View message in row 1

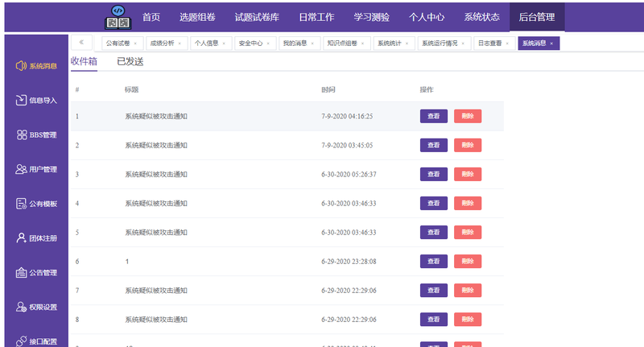434,116
